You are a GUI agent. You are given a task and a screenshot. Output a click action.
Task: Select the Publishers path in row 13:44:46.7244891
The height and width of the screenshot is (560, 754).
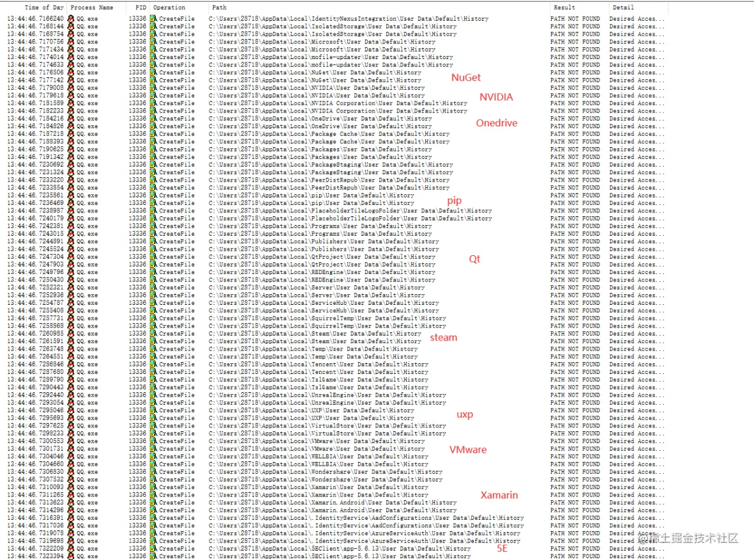coord(324,241)
